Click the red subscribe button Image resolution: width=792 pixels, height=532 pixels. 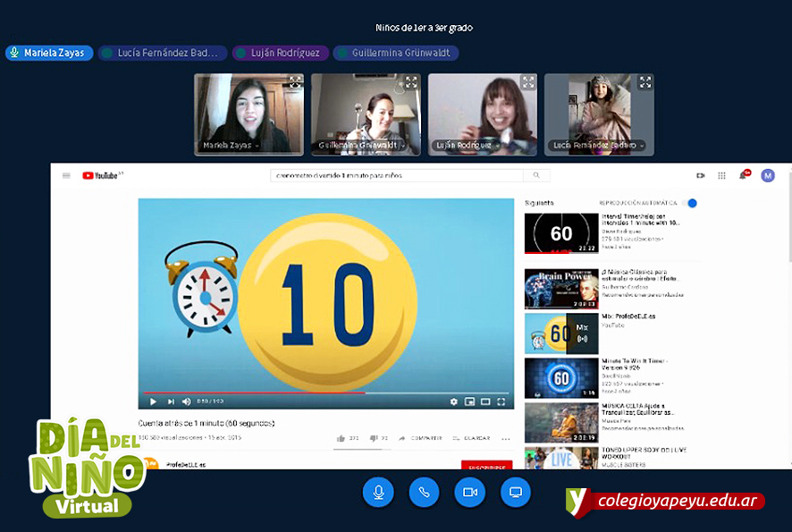486,466
